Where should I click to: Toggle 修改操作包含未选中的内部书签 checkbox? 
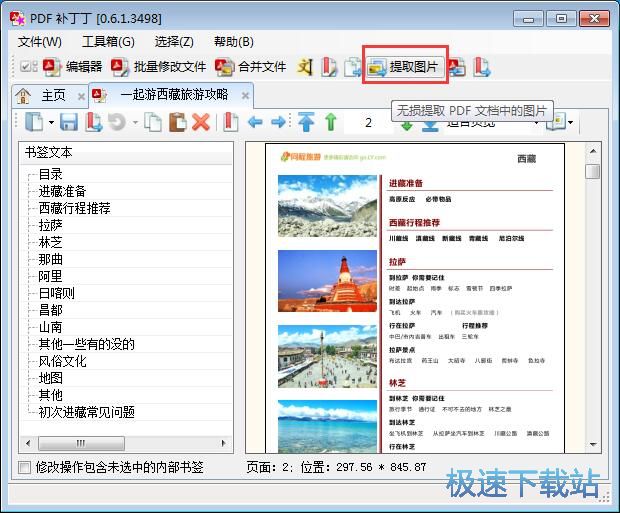click(x=25, y=468)
